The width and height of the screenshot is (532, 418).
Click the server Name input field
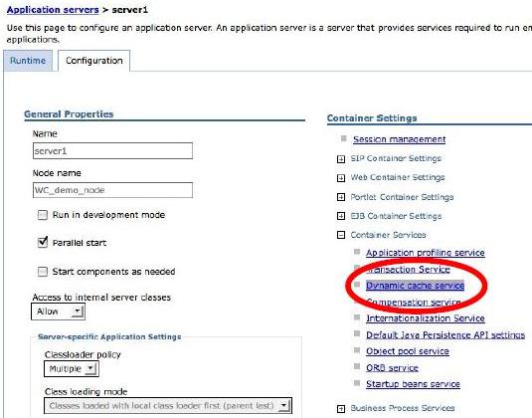(x=112, y=150)
